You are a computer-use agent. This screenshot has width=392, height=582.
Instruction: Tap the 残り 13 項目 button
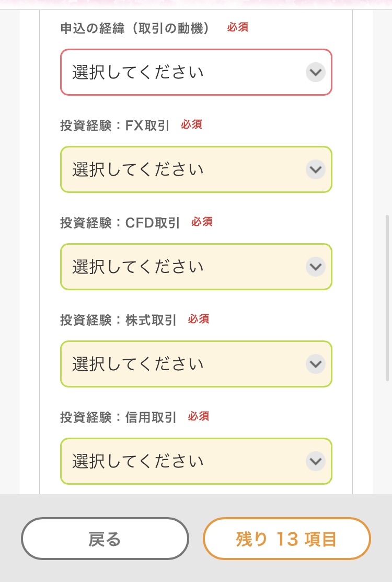(286, 539)
